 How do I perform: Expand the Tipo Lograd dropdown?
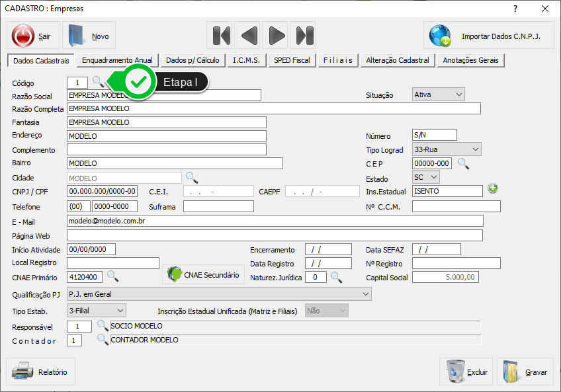click(475, 149)
